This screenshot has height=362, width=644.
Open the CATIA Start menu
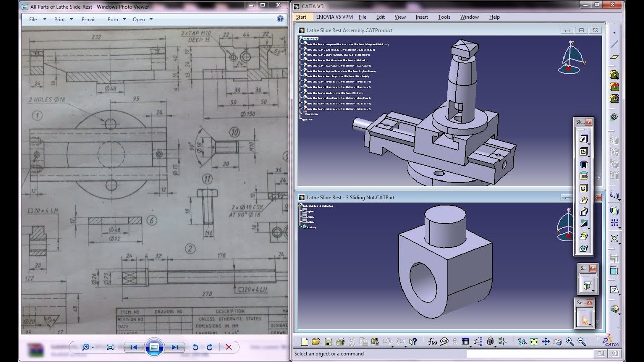point(301,17)
